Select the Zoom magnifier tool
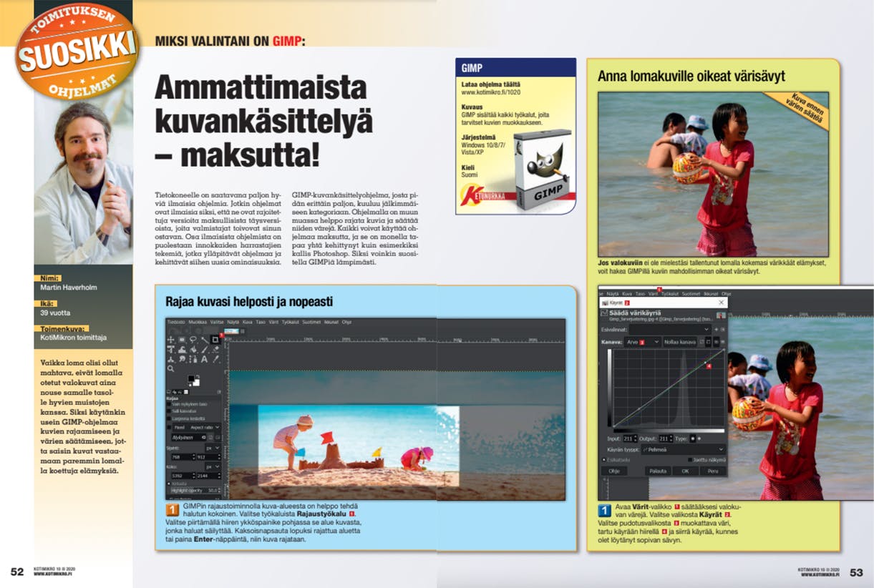The height and width of the screenshot is (588, 874). click(x=170, y=368)
